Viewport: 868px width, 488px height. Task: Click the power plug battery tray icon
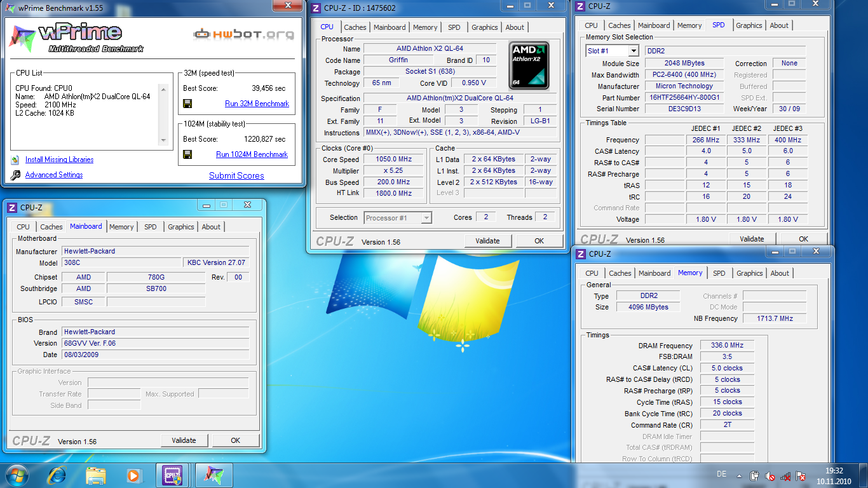point(754,475)
